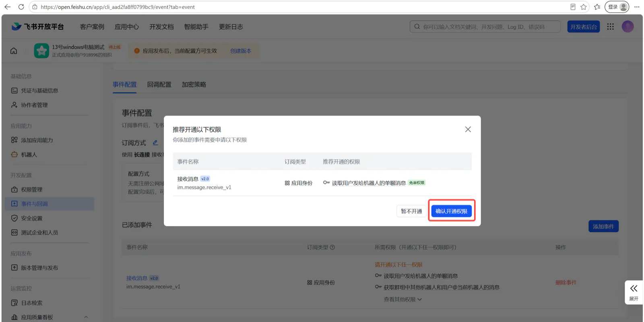Viewport: 644px width, 322px height.
Task: Click the documentation search field
Action: pos(485,27)
